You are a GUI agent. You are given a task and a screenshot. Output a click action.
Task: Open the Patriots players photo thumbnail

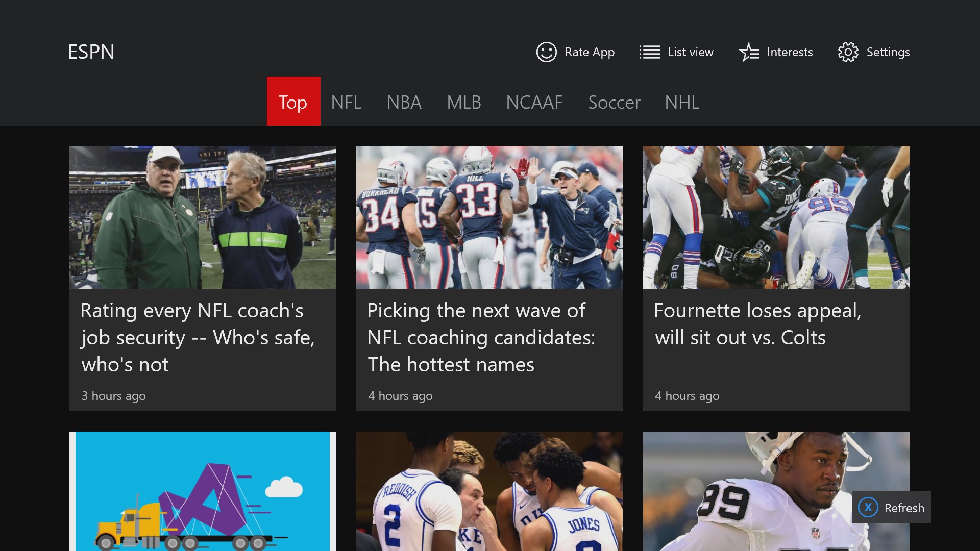[x=489, y=217]
